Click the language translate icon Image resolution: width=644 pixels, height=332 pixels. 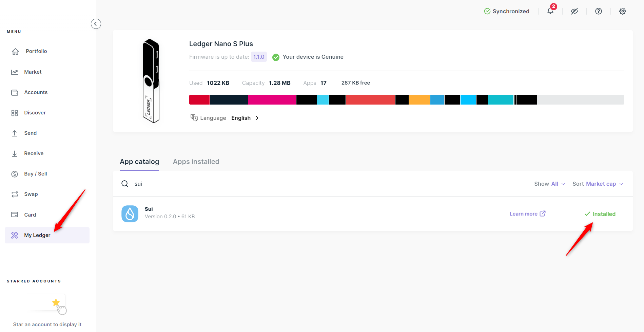pyautogui.click(x=194, y=118)
